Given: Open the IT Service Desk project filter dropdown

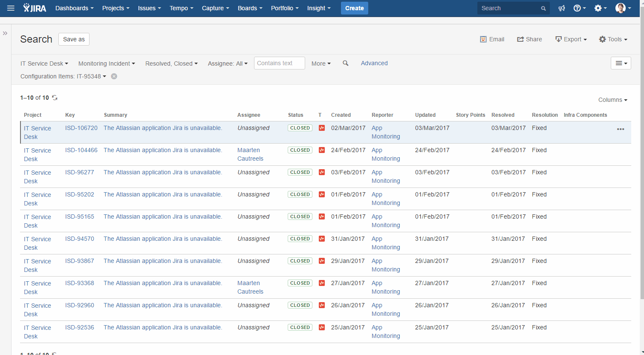Looking at the screenshot, I should pyautogui.click(x=44, y=63).
